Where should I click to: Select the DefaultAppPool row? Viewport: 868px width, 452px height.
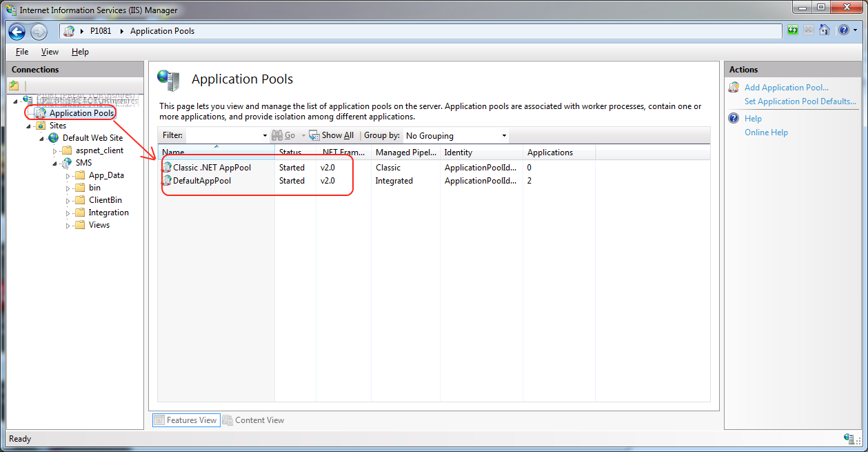coord(202,181)
